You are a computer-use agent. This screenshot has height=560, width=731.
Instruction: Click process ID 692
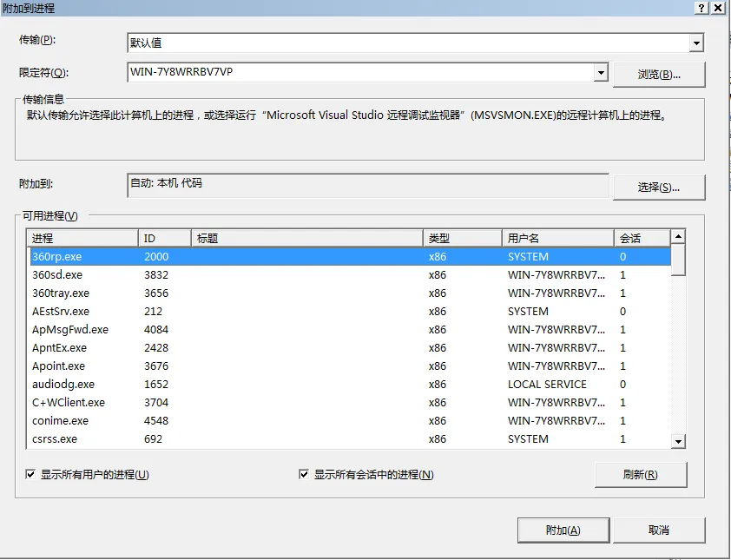154,438
